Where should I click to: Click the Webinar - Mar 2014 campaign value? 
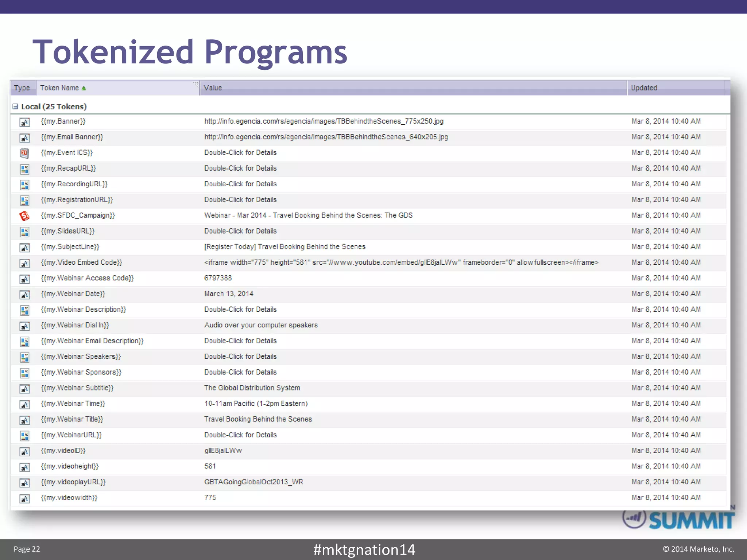coord(309,215)
